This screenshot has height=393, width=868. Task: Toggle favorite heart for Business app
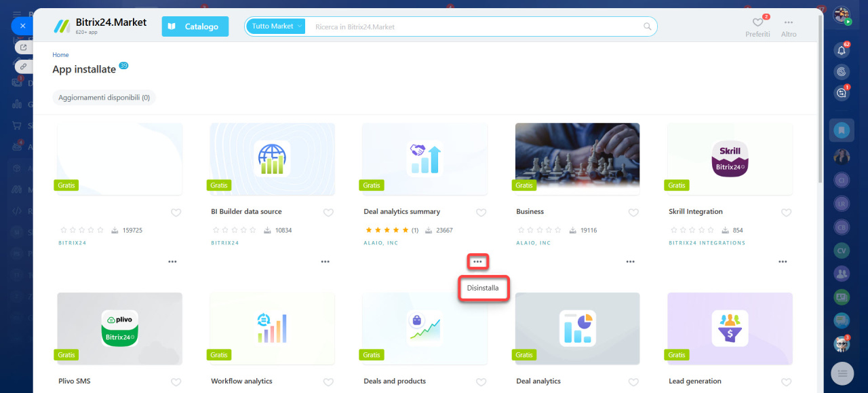(x=633, y=212)
